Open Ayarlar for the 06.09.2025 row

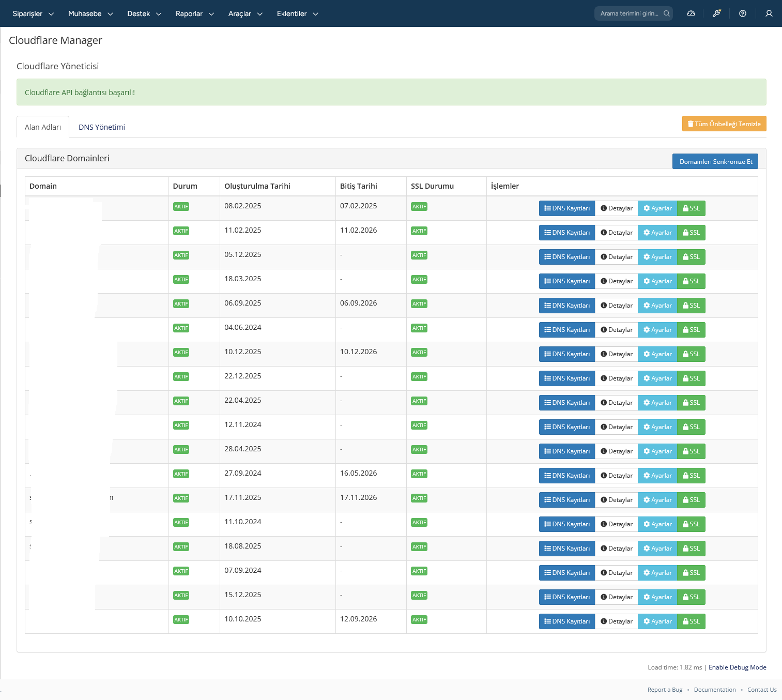[657, 306]
